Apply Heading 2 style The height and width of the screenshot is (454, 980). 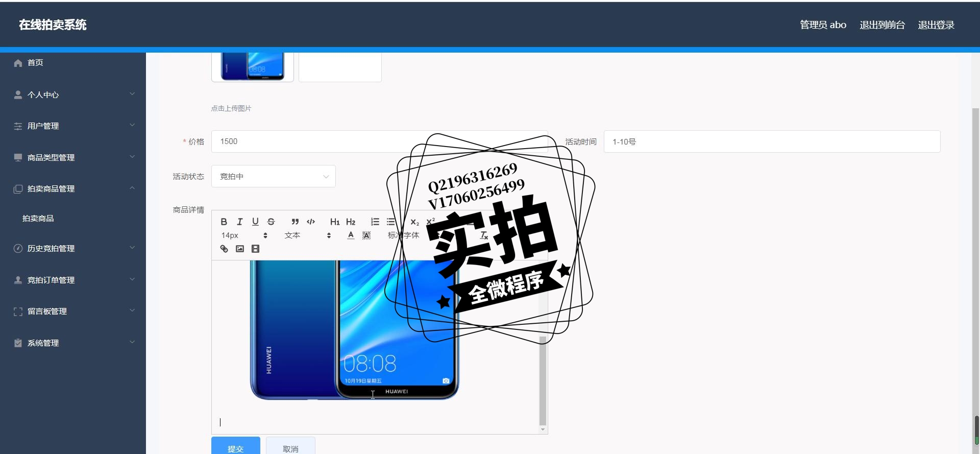(x=351, y=222)
